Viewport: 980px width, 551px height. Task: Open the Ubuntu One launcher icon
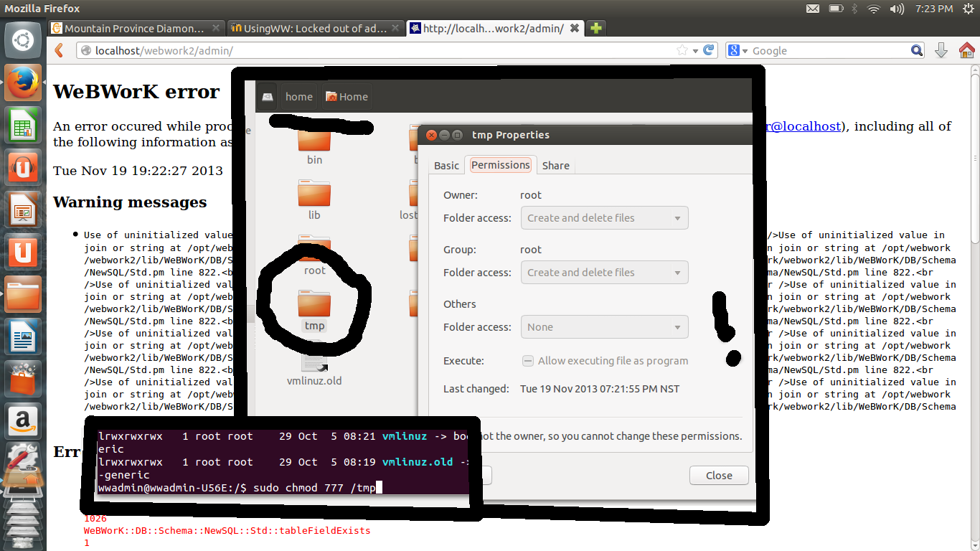coord(23,252)
